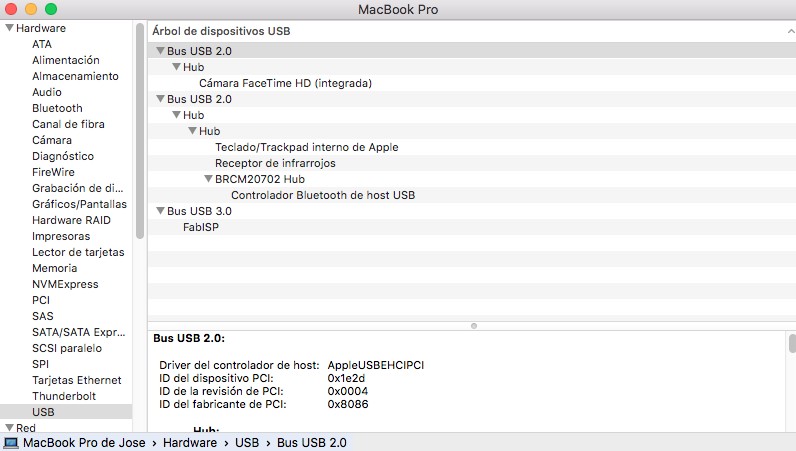Viewport: 796px width, 451px height.
Task: Open Almacenamiento in the sidebar
Action: click(x=75, y=76)
